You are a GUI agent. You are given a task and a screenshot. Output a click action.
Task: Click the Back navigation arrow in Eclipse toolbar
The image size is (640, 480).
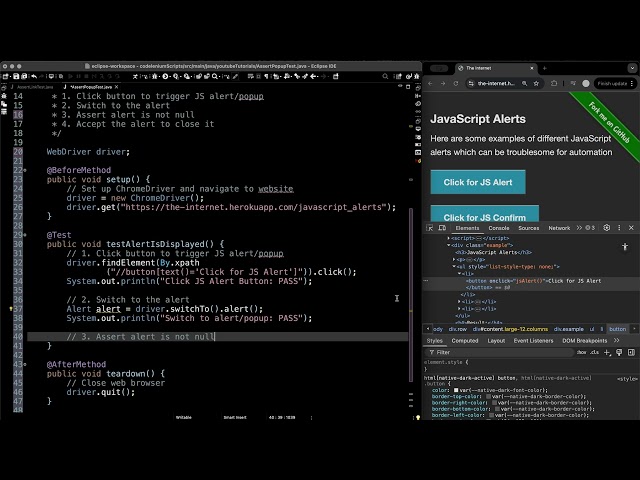[313, 76]
